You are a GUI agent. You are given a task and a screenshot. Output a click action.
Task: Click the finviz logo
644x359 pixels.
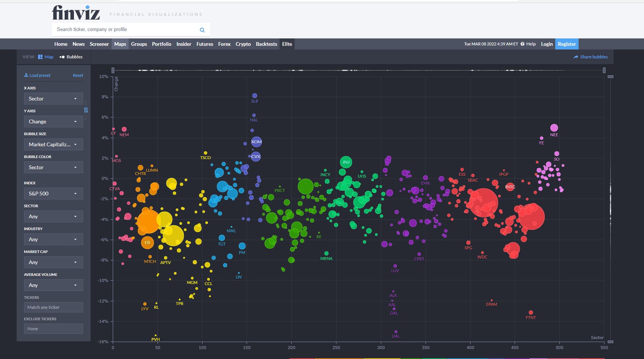point(76,13)
